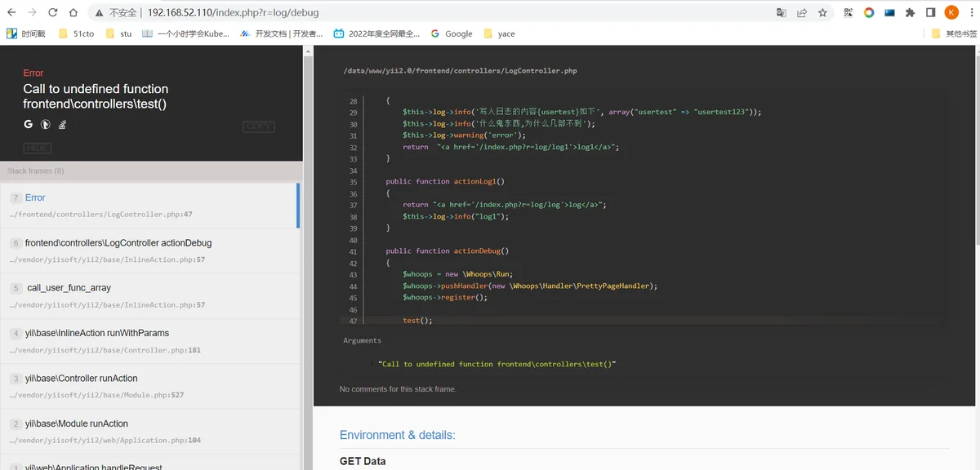Screen dimensions: 980x470
Task: Focus the address bar URL
Action: (x=234, y=12)
